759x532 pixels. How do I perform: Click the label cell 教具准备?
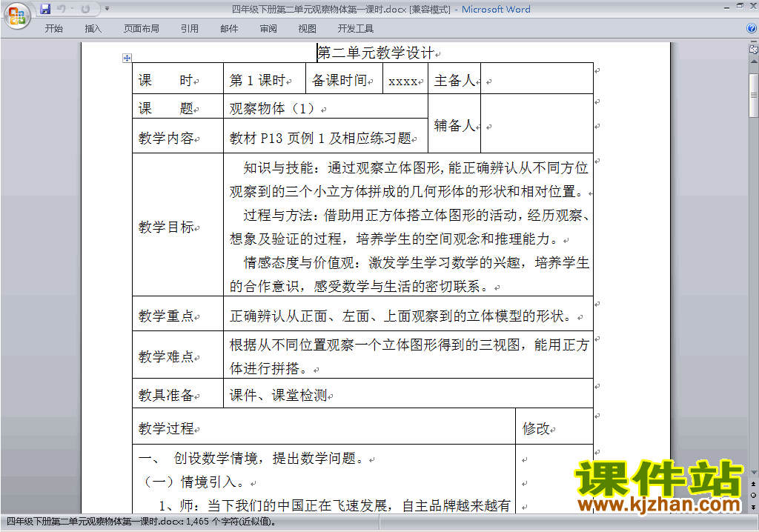pyautogui.click(x=178, y=393)
